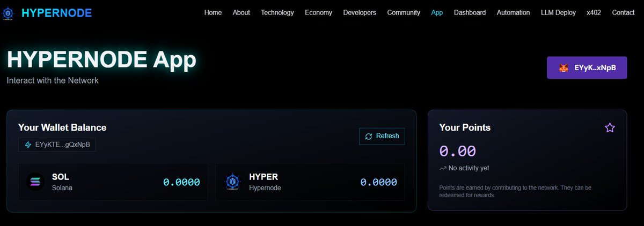Click the trend arrow icon beside No activity yet
Image resolution: width=644 pixels, height=226 pixels.
click(x=443, y=168)
